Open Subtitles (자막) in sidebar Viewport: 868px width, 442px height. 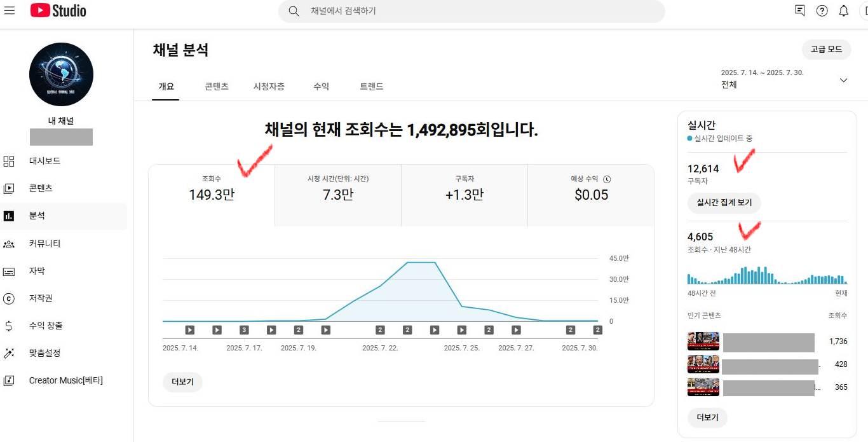37,271
